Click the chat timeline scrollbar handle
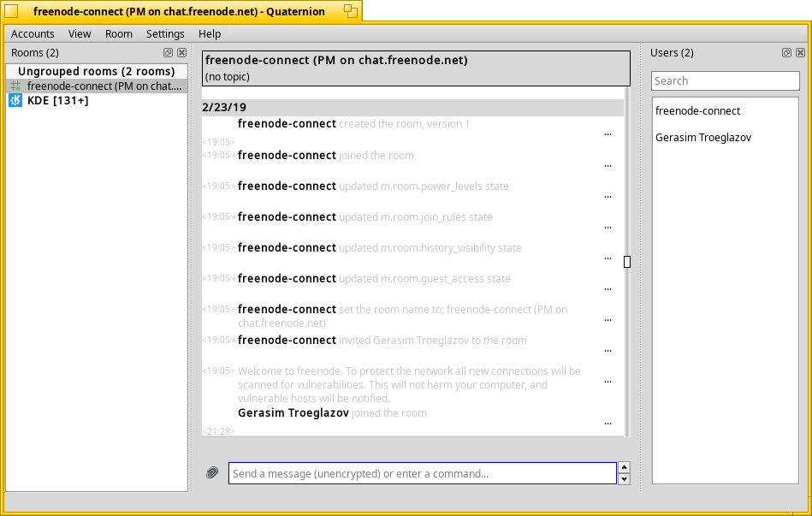812x516 pixels. 627,262
